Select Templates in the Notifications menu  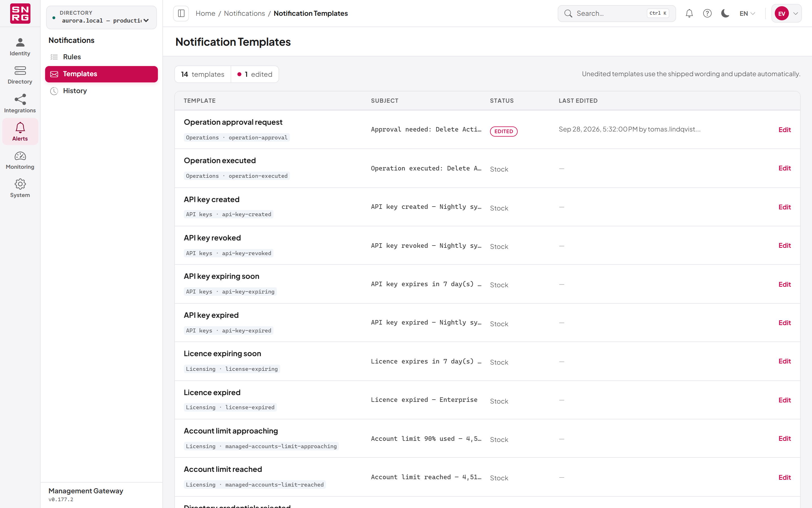tap(101, 74)
